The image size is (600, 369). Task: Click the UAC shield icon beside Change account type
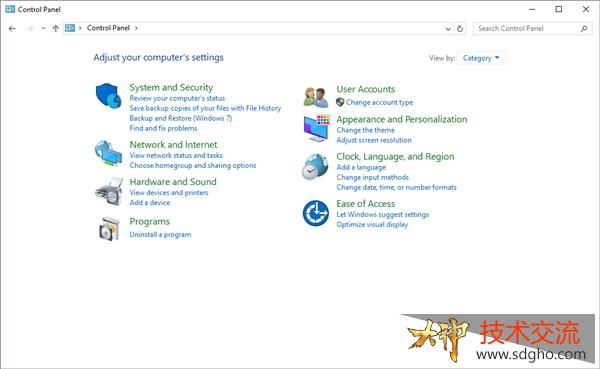[x=340, y=102]
